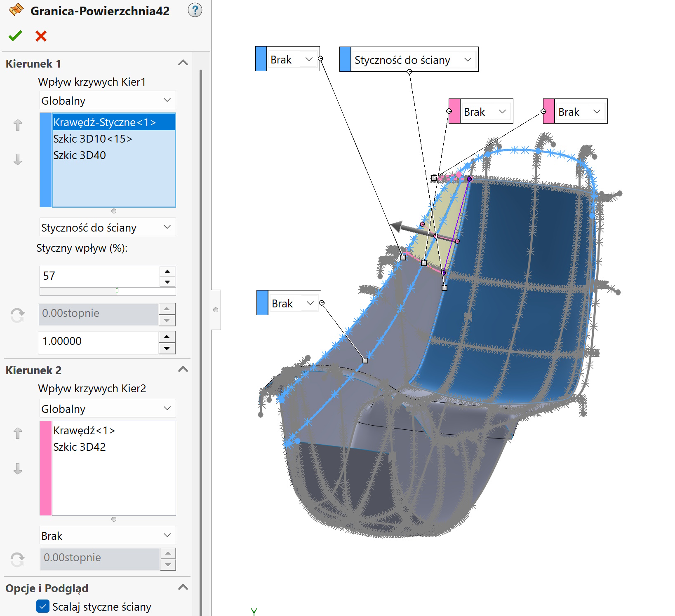
Task: Cancel the feature with red X
Action: click(41, 36)
